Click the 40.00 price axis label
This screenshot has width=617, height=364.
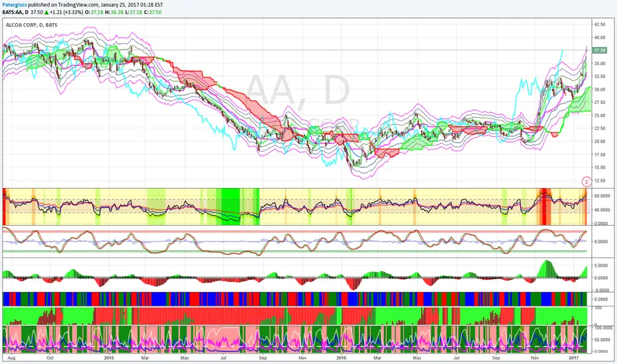click(x=600, y=38)
